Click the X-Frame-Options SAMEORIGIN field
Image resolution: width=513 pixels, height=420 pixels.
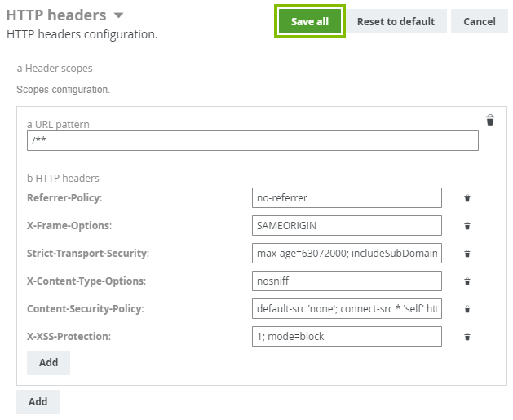(x=347, y=225)
